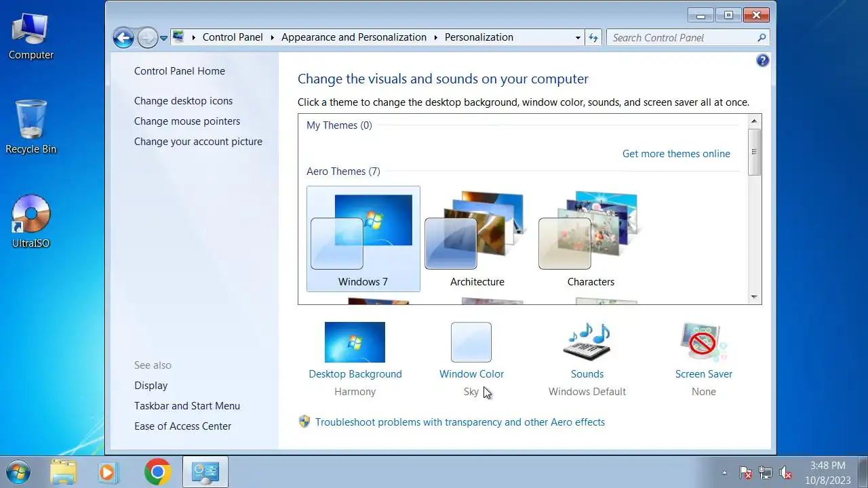
Task: Click the back navigation arrow
Action: (123, 37)
